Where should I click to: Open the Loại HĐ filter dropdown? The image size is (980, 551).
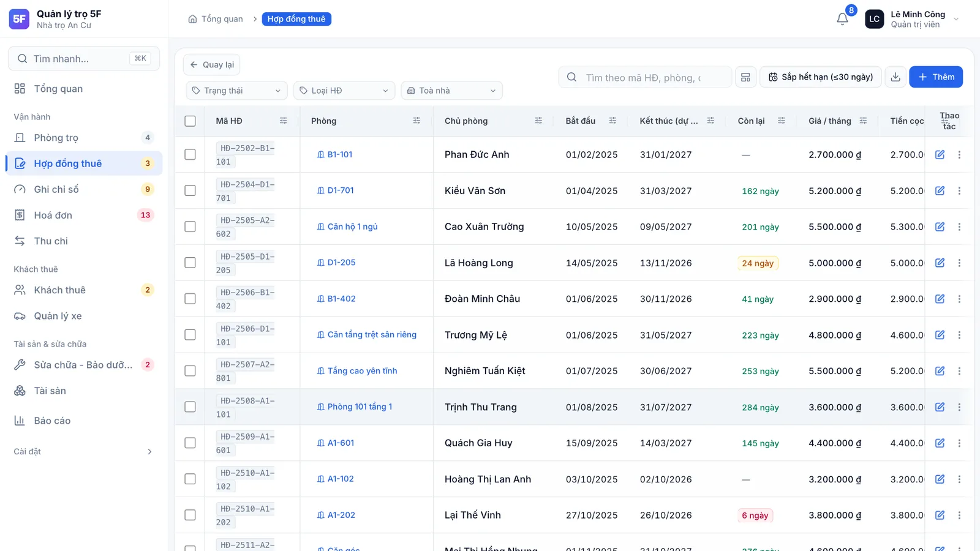click(344, 91)
